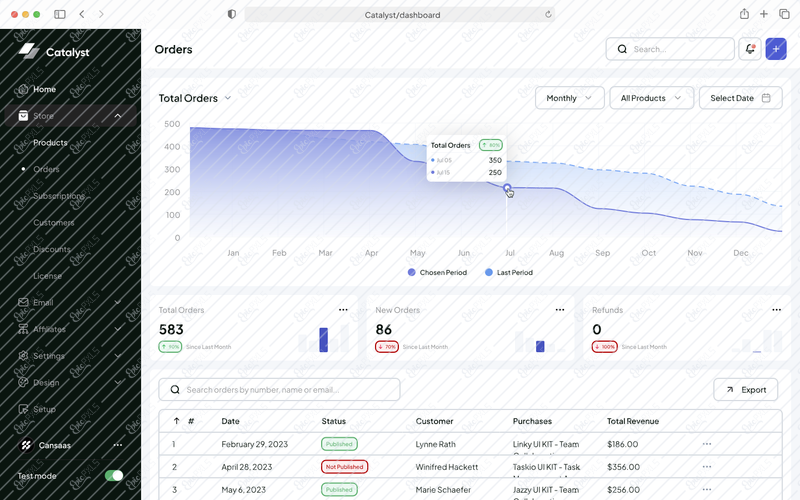Open Cansaas workspace options menu
Viewport: 800px width, 500px height.
118,445
